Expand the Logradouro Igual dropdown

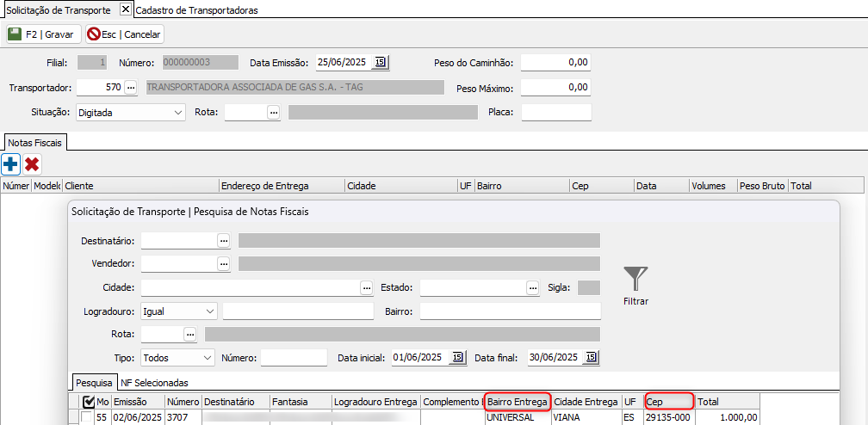point(210,311)
